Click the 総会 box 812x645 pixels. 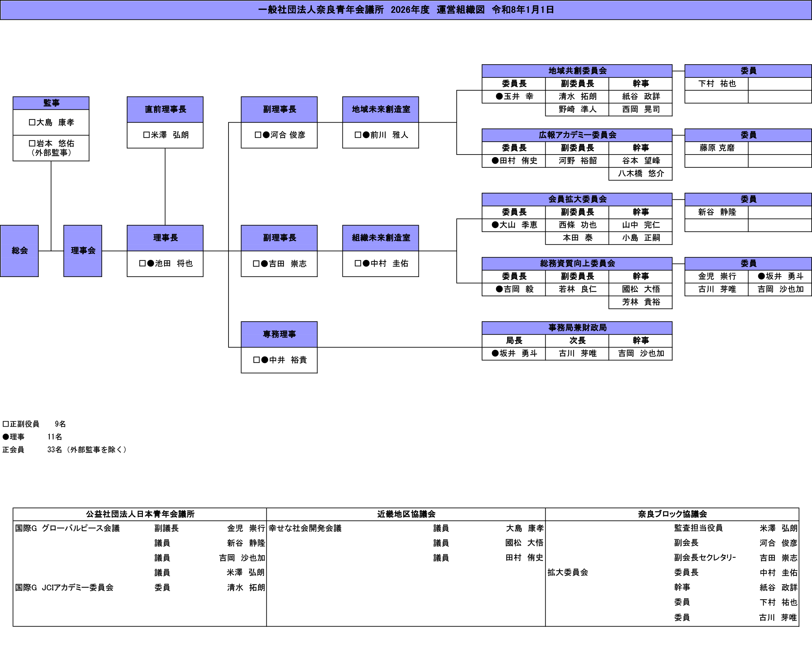19,251
